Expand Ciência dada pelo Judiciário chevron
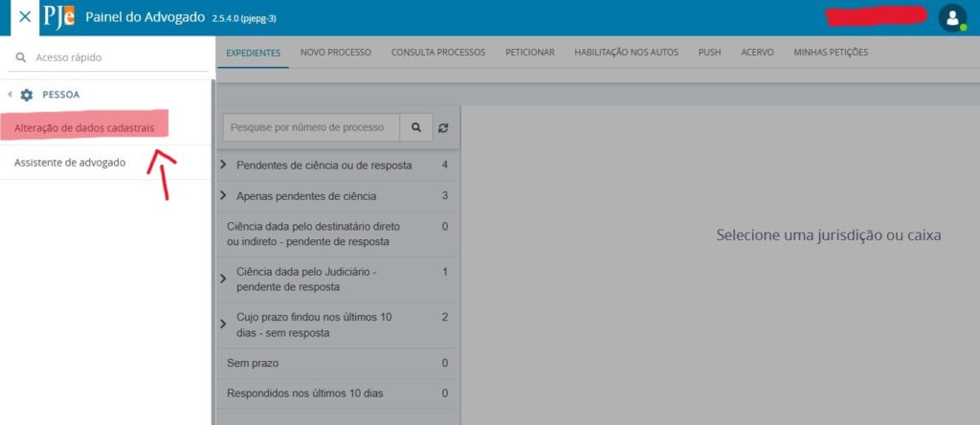The image size is (980, 425). pos(223,280)
